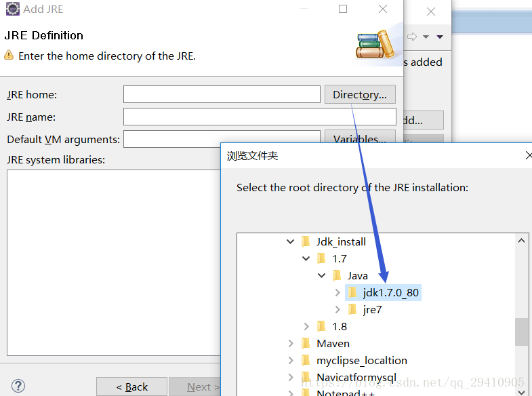Viewport: 532px width, 396px height.
Task: Open the help question mark icon
Action: 18,386
